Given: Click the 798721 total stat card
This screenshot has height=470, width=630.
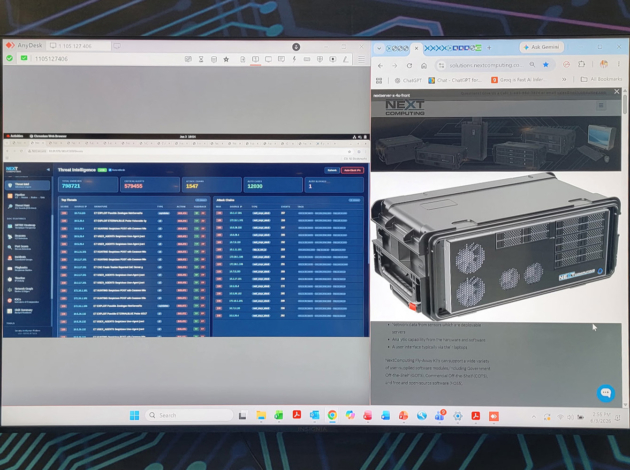Looking at the screenshot, I should tap(88, 184).
